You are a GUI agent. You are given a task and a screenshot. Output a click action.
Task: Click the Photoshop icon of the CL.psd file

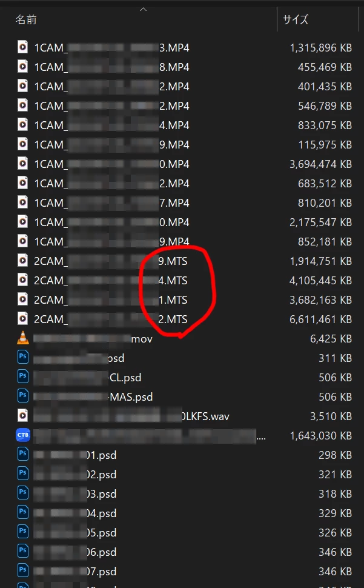pyautogui.click(x=23, y=376)
